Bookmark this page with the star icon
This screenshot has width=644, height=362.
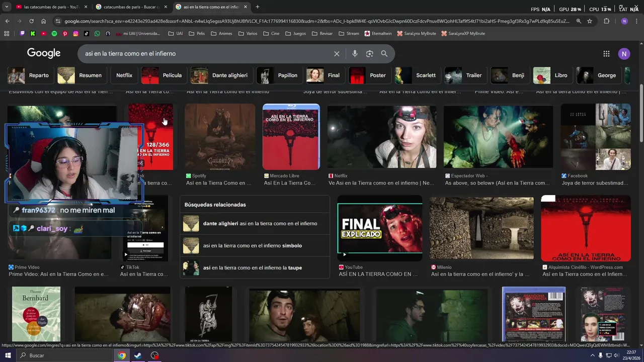pyautogui.click(x=590, y=21)
